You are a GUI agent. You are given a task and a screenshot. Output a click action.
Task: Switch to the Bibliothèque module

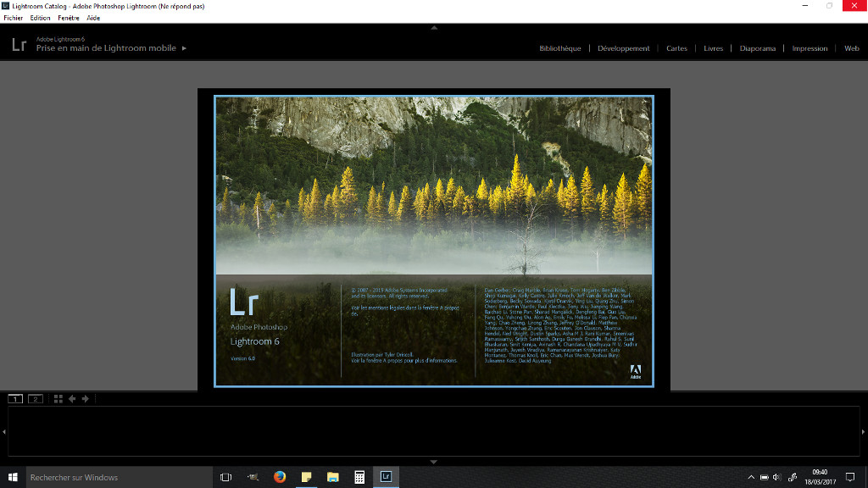(x=559, y=48)
